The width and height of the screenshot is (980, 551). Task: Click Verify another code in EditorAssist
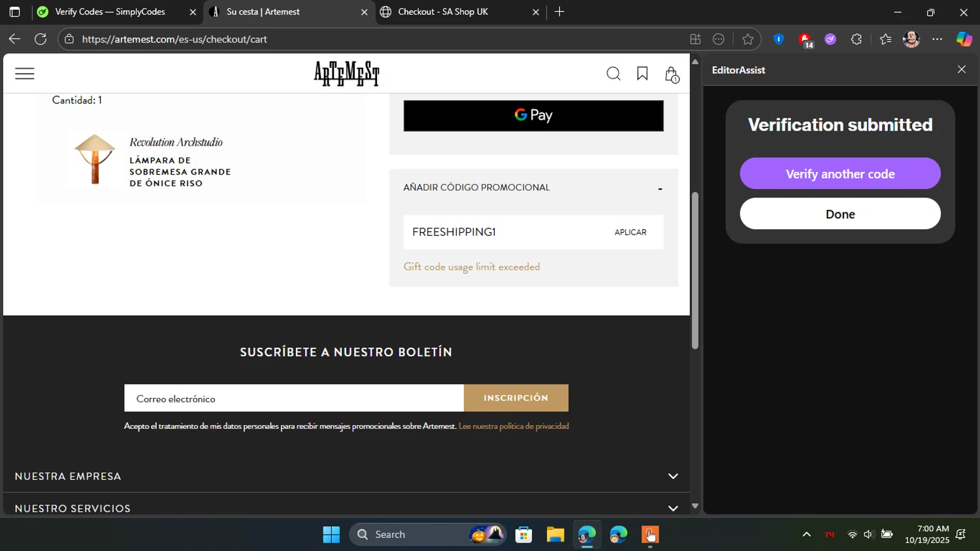840,174
